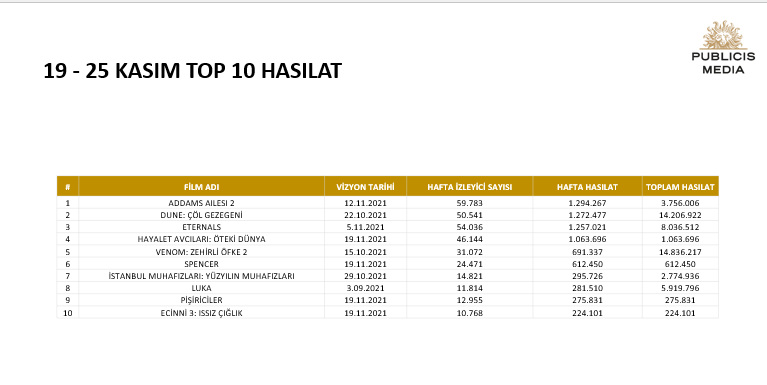767x385 pixels.
Task: Click total gross value '5.919.796'
Action: [x=680, y=288]
